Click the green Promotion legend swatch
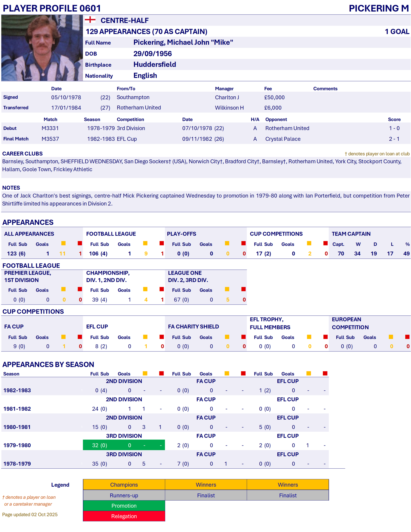This screenshot has width=411, height=532. [x=124, y=506]
